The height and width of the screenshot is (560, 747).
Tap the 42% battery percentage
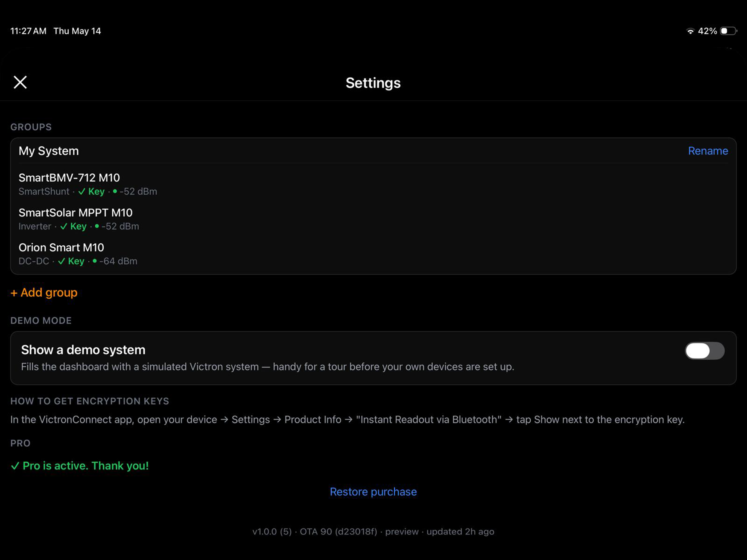(x=707, y=31)
